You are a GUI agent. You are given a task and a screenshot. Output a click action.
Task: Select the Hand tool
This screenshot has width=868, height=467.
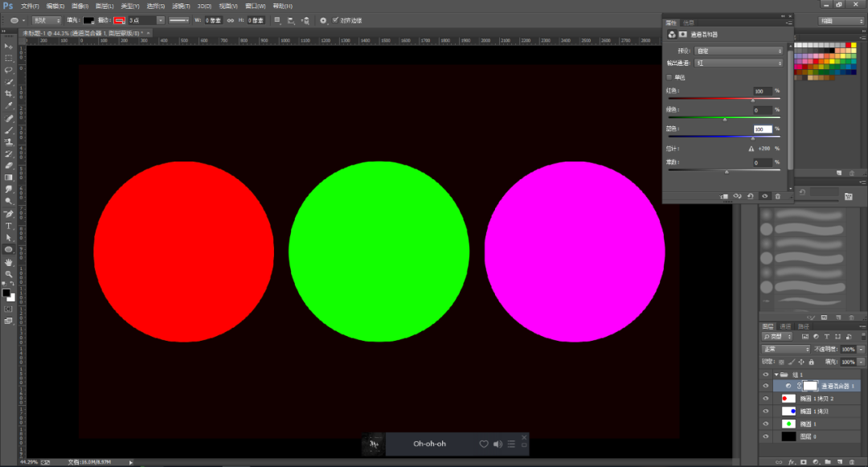point(8,262)
